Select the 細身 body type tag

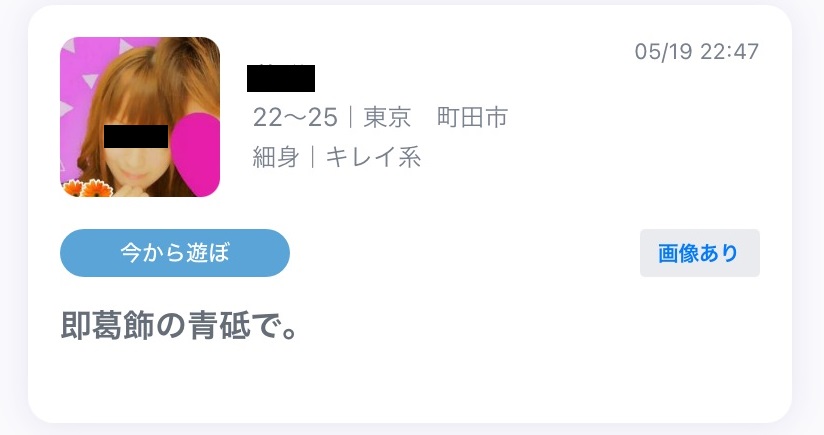click(276, 157)
